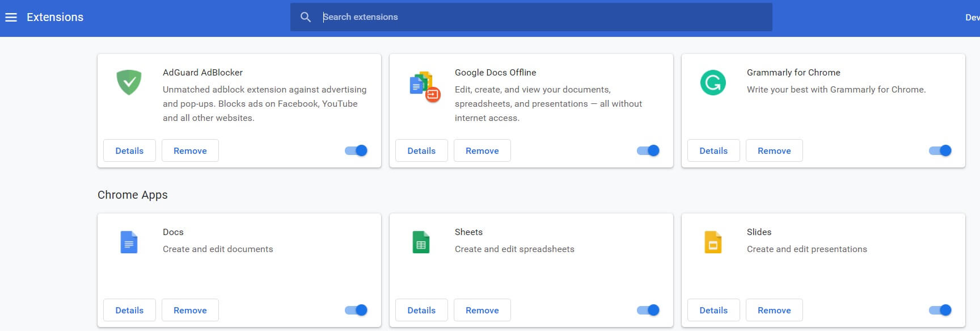Image resolution: width=980 pixels, height=331 pixels.
Task: Remove the Google Docs Offline extension
Action: (482, 150)
